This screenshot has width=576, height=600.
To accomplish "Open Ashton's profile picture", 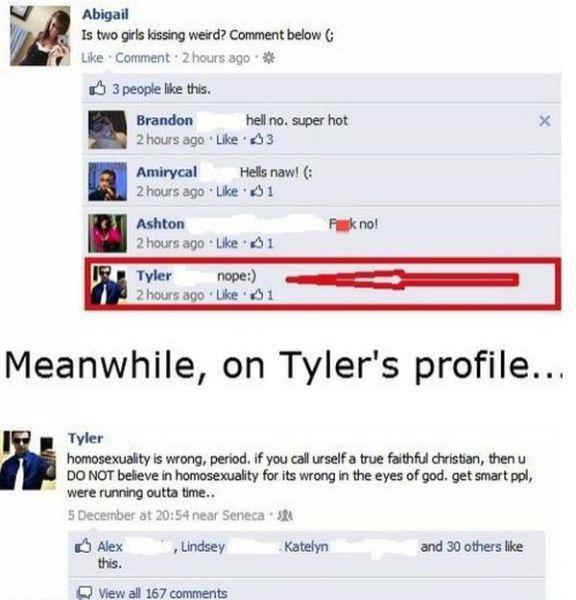I will 107,233.
